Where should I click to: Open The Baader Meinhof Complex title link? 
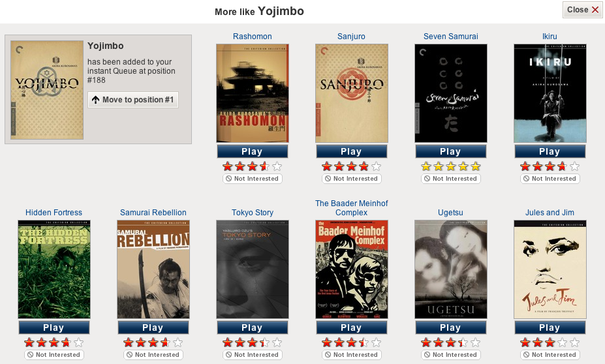pos(352,208)
